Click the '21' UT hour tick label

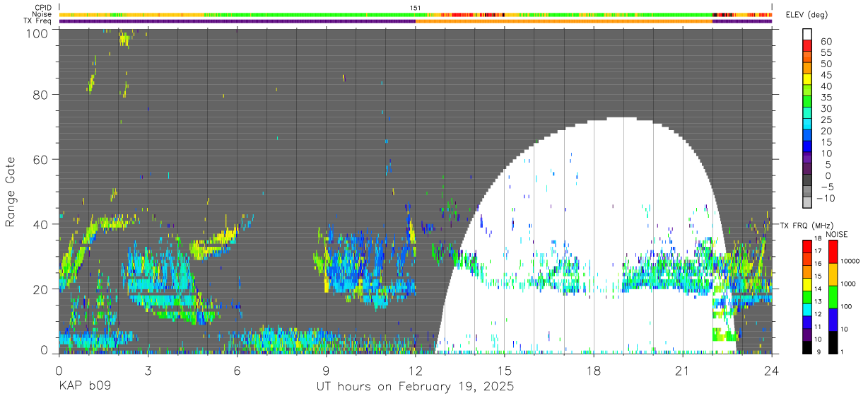683,370
